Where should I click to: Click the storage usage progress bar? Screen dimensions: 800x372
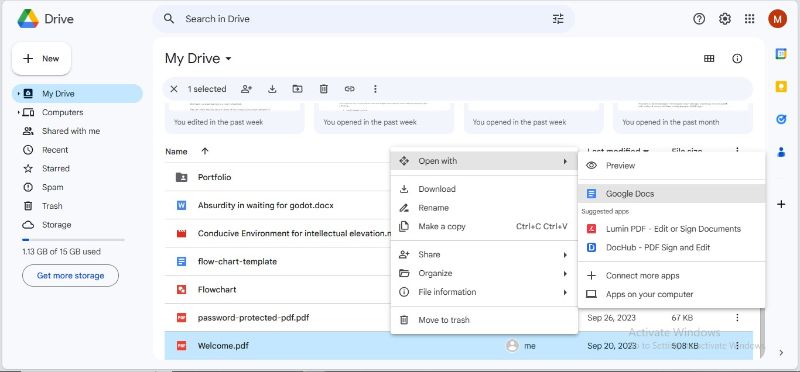[73, 239]
